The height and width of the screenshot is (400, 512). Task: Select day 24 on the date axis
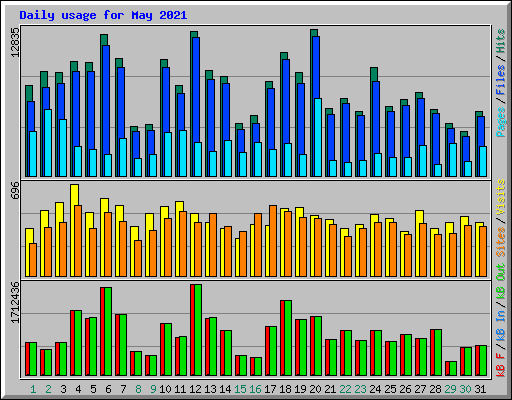pos(375,389)
